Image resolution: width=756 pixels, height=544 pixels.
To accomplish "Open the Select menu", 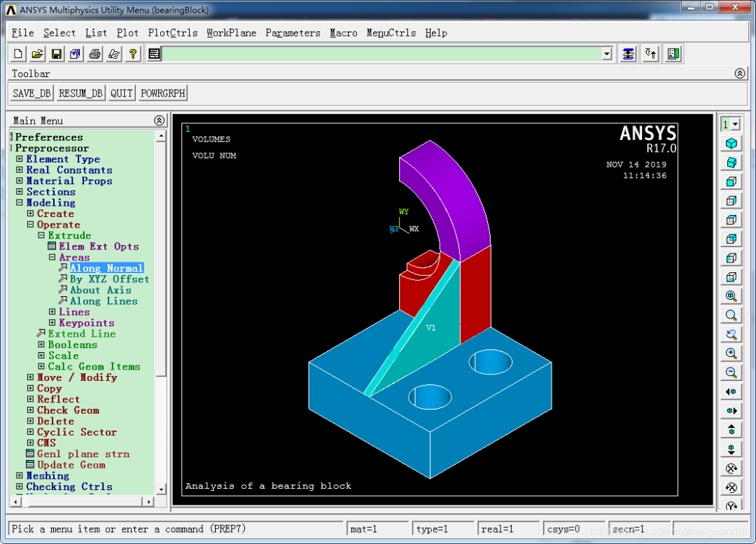I will [59, 33].
